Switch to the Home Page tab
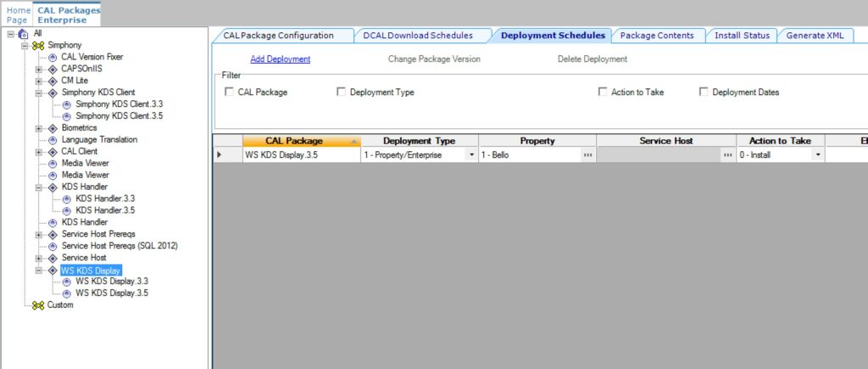The width and height of the screenshot is (868, 369). coord(17,15)
